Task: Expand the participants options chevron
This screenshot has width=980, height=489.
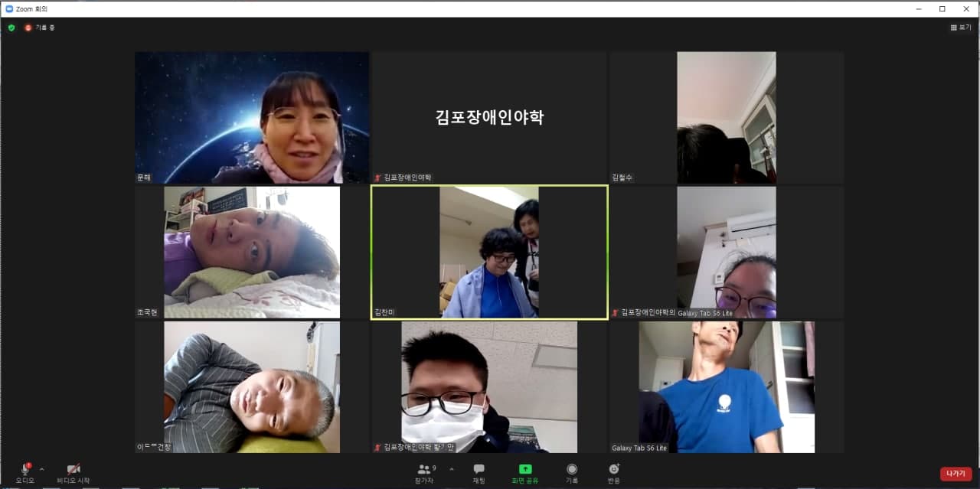Action: pos(451,469)
